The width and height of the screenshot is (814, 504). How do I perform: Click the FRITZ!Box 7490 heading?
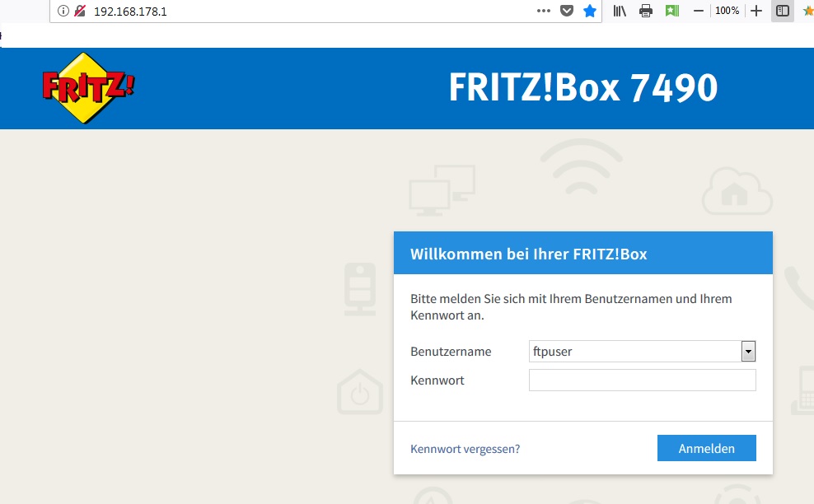pos(583,87)
